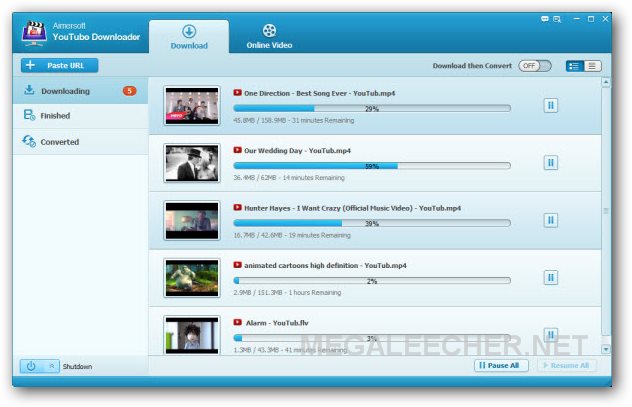Click the Pause All button
This screenshot has width=632, height=407.
(501, 365)
